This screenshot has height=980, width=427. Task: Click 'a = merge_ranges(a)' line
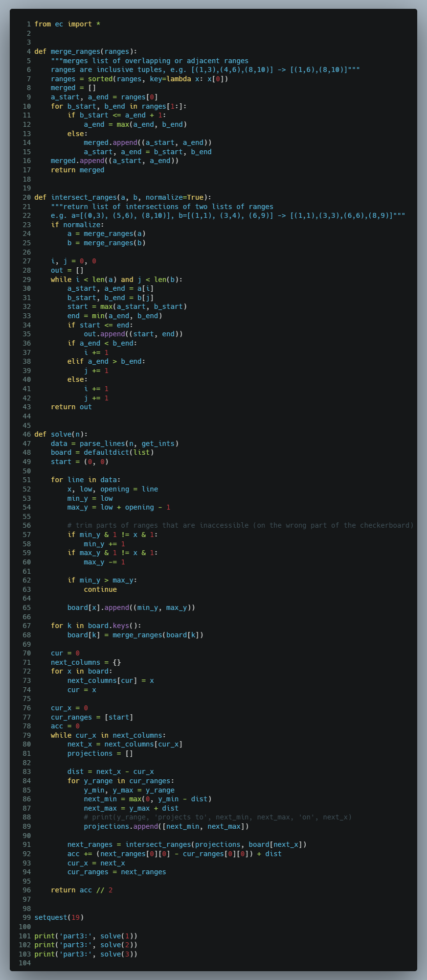107,233
